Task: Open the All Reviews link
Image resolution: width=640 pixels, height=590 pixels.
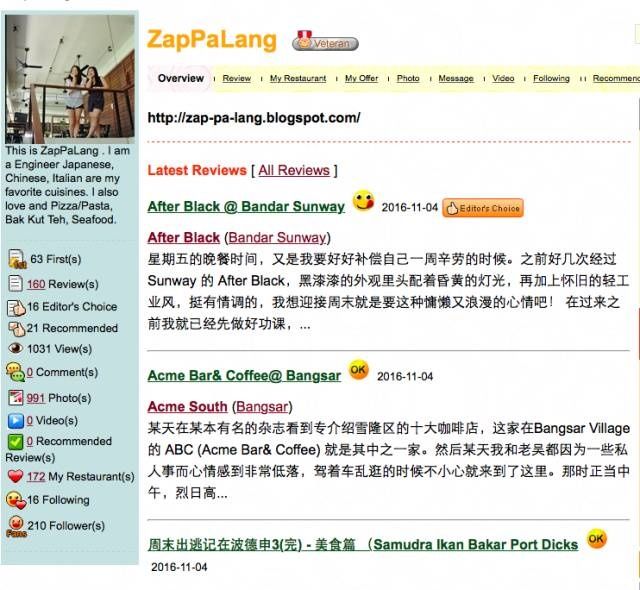Action: point(294,170)
